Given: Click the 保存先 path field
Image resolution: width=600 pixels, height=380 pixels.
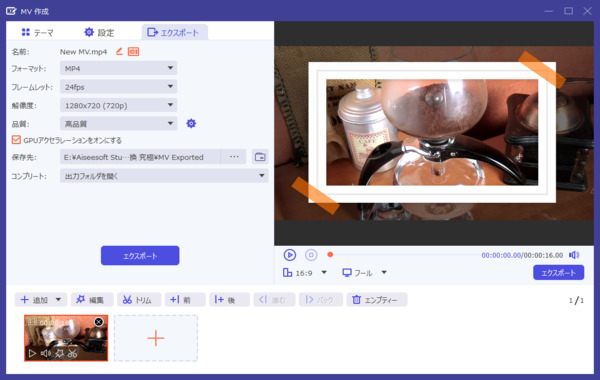Looking at the screenshot, I should (140, 157).
